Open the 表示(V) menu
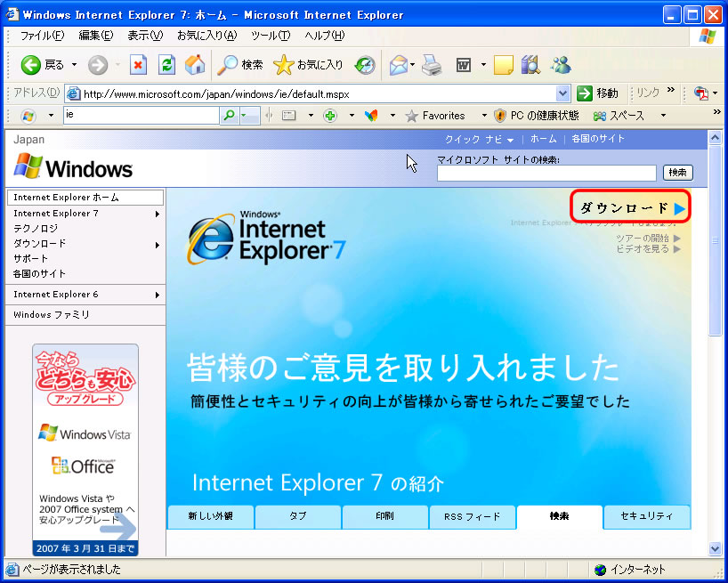728x583 pixels. pyautogui.click(x=145, y=36)
